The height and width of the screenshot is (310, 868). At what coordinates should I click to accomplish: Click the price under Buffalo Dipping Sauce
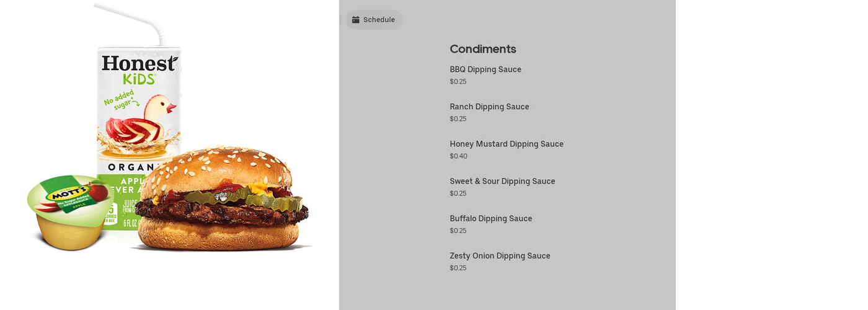coord(458,231)
